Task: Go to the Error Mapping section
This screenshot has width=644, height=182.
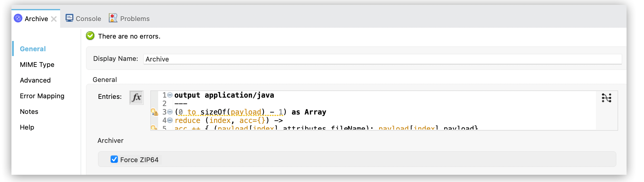Action: pos(42,96)
